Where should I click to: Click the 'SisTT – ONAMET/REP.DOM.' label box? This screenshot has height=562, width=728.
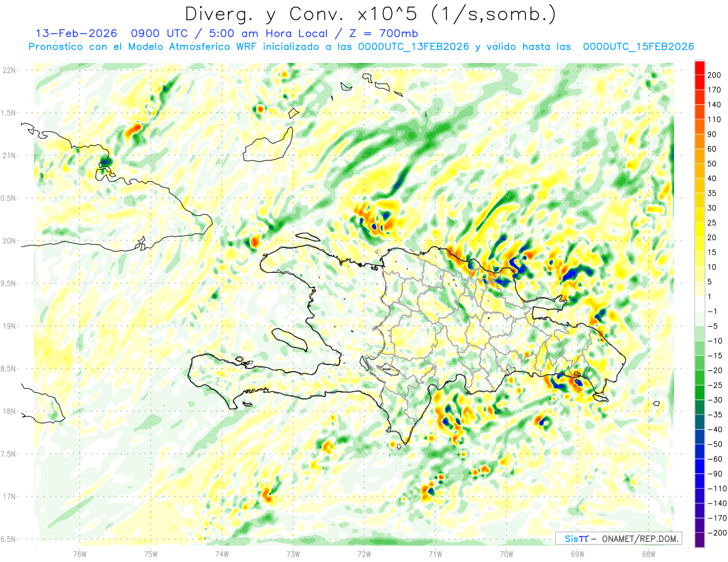click(619, 538)
